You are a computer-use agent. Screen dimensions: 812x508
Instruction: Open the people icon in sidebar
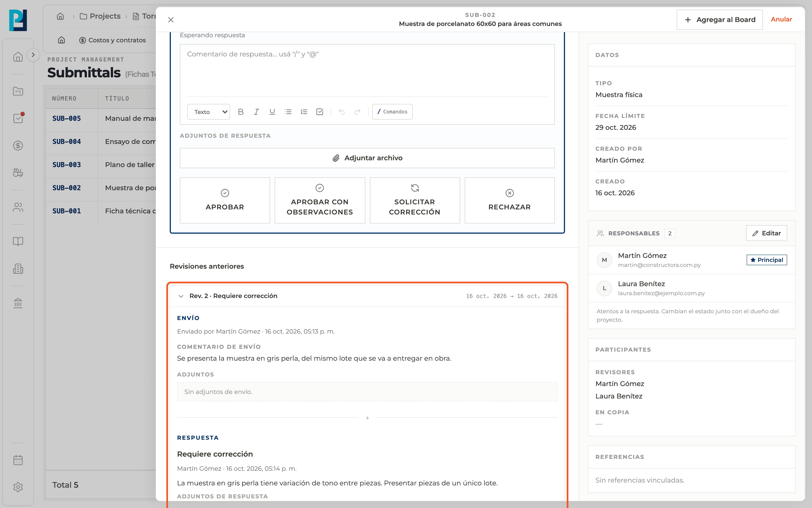click(18, 207)
